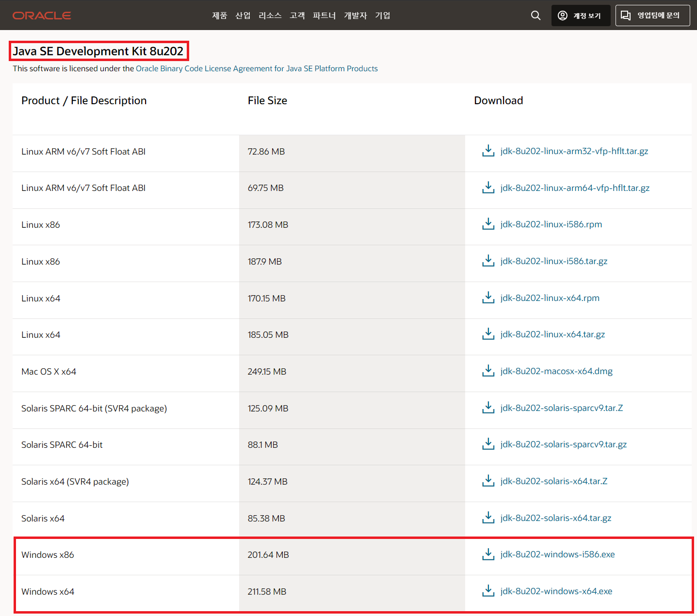Image resolution: width=697 pixels, height=616 pixels.
Task: Click the 계정 보기 account button
Action: pos(581,16)
